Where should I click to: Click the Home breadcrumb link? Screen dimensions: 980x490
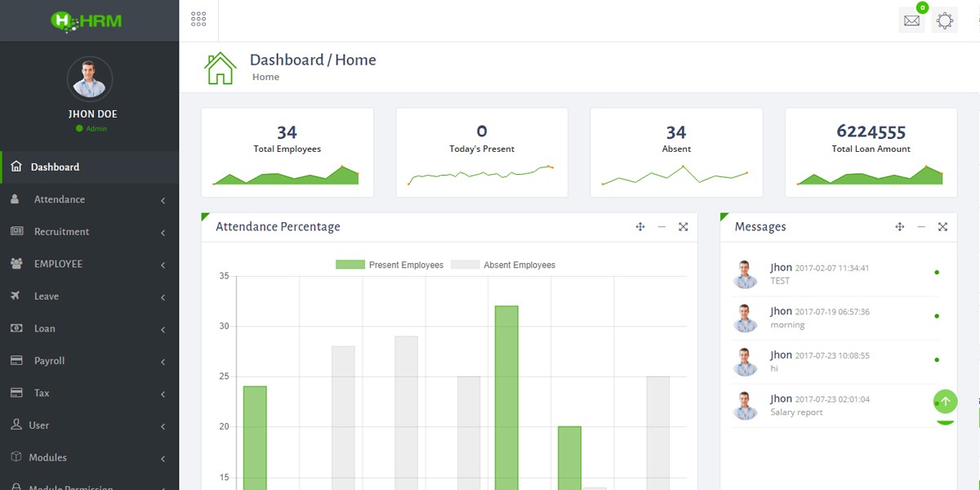coord(265,77)
